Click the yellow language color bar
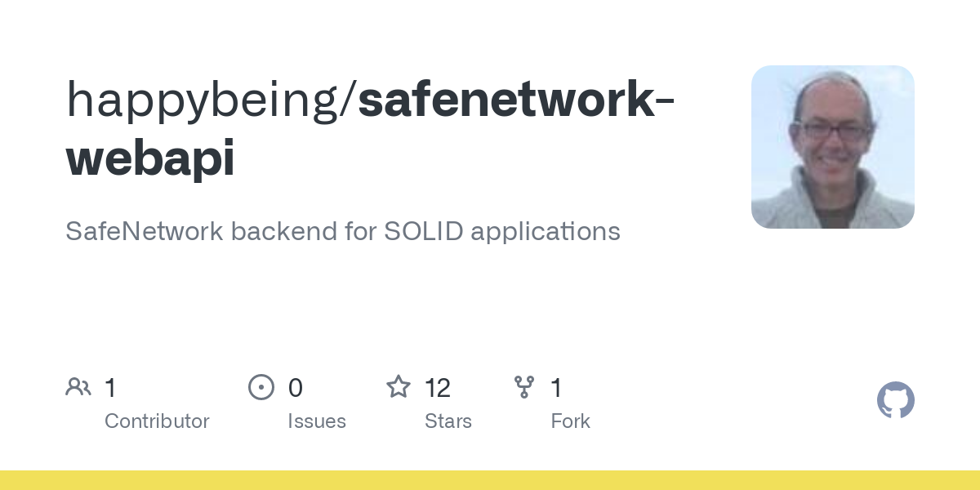Image resolution: width=980 pixels, height=490 pixels. [490, 480]
